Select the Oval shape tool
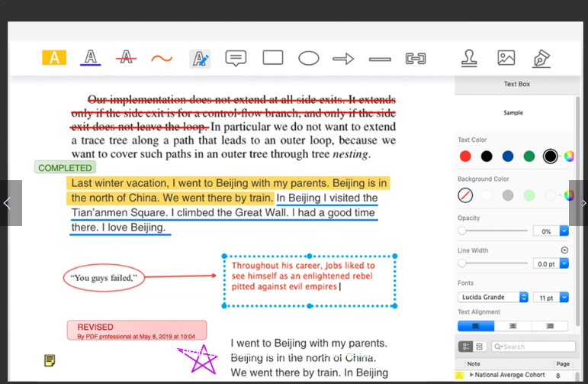The height and width of the screenshot is (384, 588). [x=309, y=59]
